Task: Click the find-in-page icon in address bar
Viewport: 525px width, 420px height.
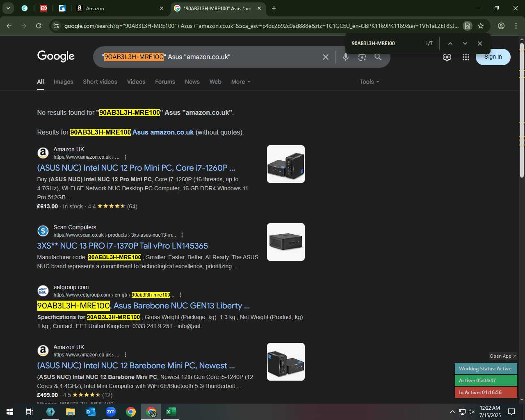Action: point(467,26)
